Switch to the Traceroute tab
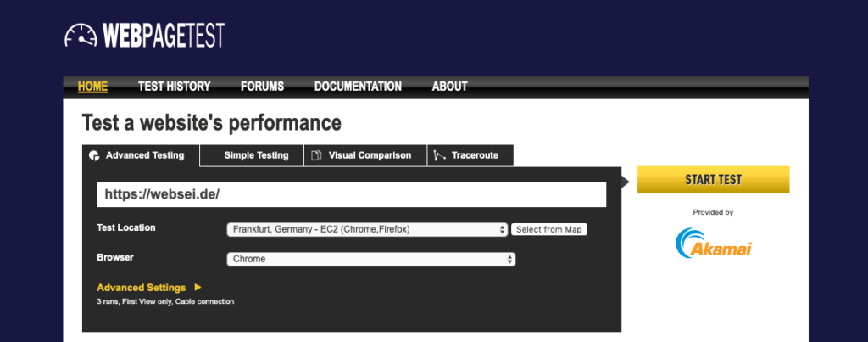The width and height of the screenshot is (868, 342). [x=470, y=155]
